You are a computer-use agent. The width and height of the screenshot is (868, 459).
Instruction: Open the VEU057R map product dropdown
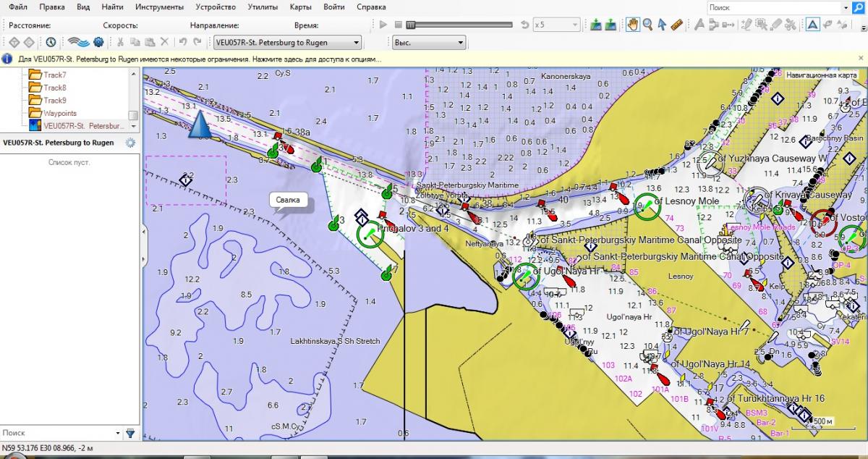(286, 43)
